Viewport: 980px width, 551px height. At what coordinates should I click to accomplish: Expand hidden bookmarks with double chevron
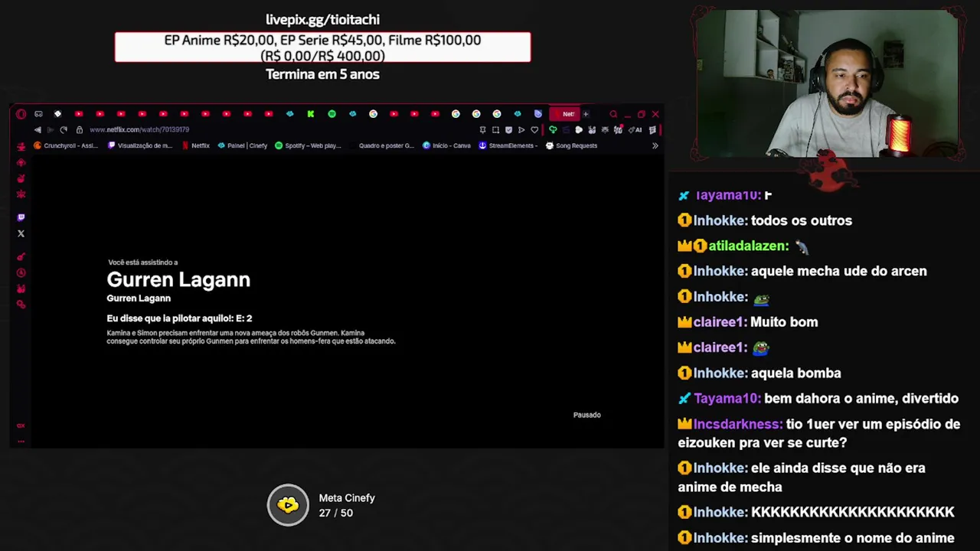pos(655,145)
